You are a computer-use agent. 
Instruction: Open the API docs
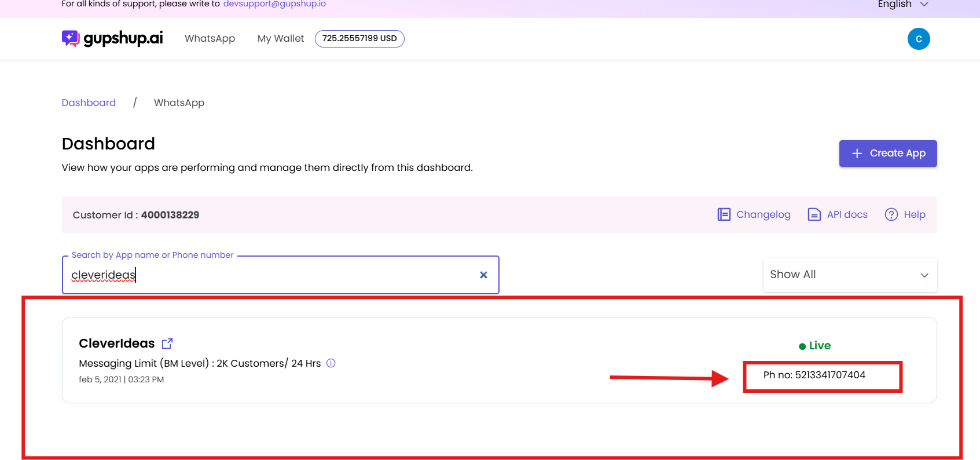pos(838,214)
